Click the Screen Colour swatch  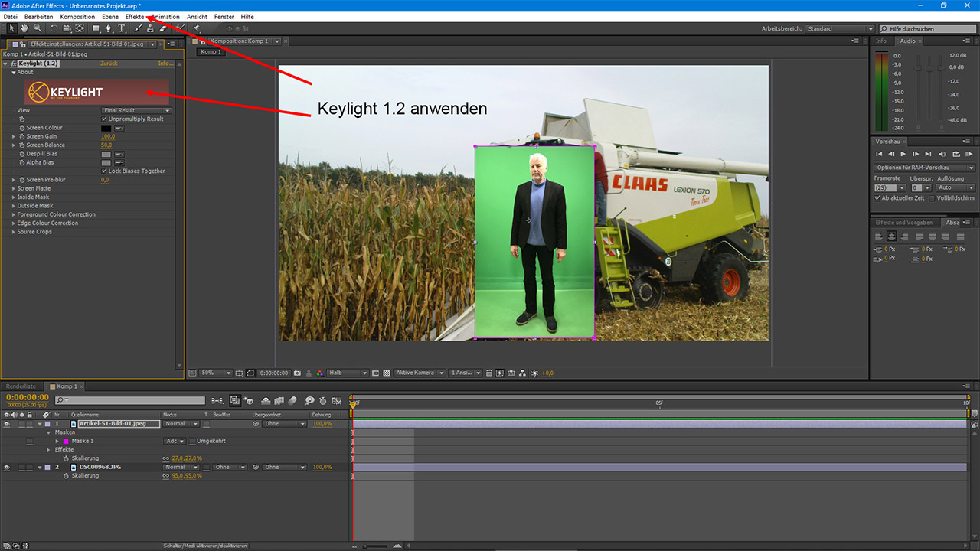[105, 127]
